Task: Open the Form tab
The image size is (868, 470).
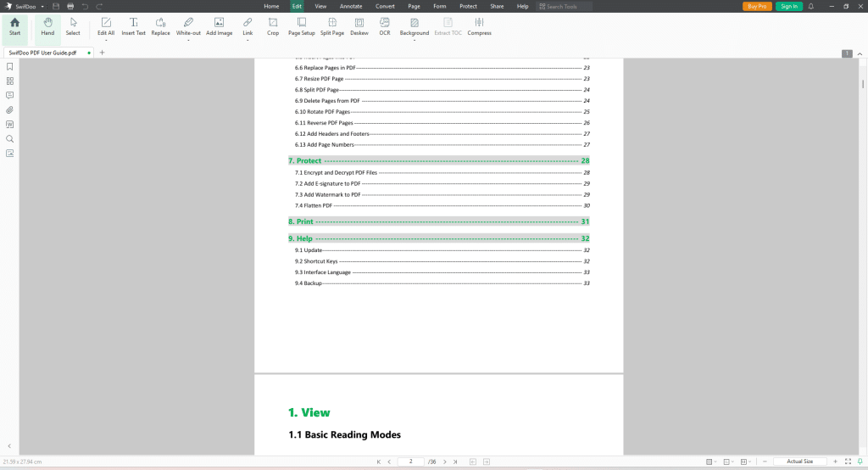Action: pos(440,6)
